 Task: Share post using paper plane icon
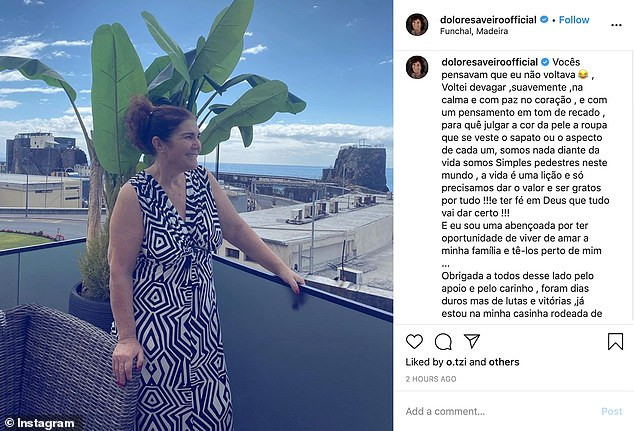click(471, 341)
